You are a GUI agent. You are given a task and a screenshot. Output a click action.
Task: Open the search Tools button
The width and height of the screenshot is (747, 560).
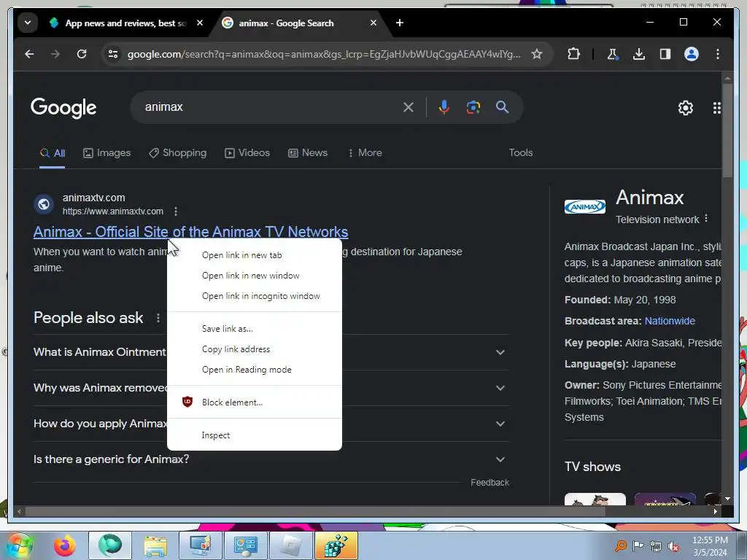coord(520,153)
